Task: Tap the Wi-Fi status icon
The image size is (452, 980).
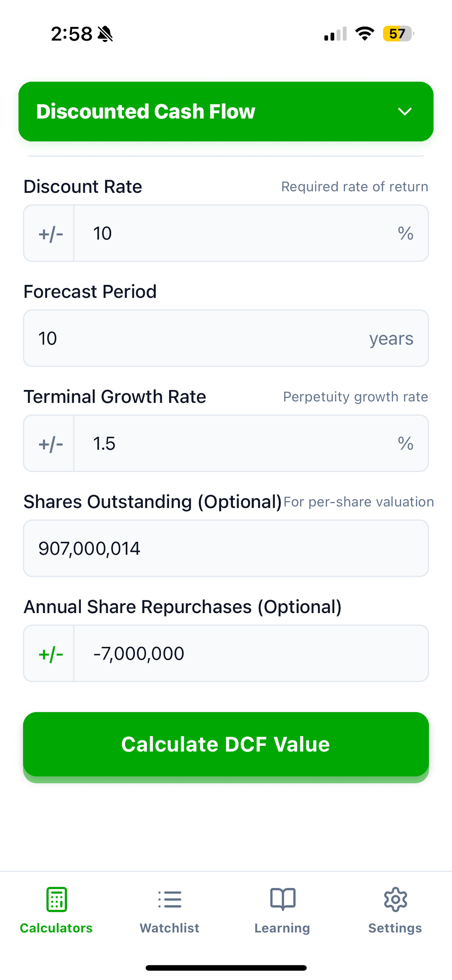Action: click(364, 34)
